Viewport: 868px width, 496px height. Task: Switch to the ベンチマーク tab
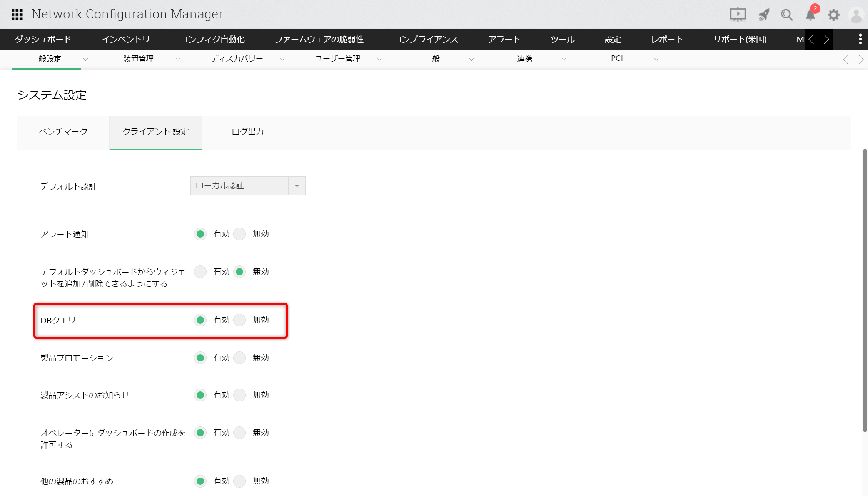coord(63,132)
